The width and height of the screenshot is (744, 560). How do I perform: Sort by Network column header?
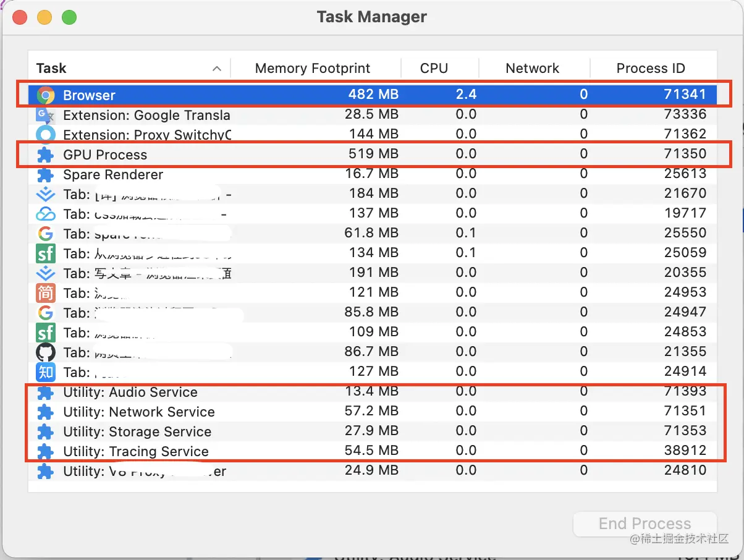point(532,69)
